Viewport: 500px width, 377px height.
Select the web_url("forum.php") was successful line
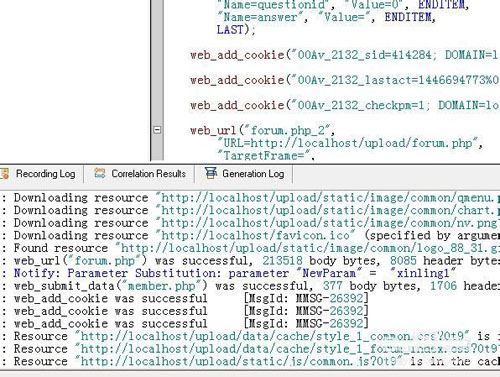[x=250, y=261]
